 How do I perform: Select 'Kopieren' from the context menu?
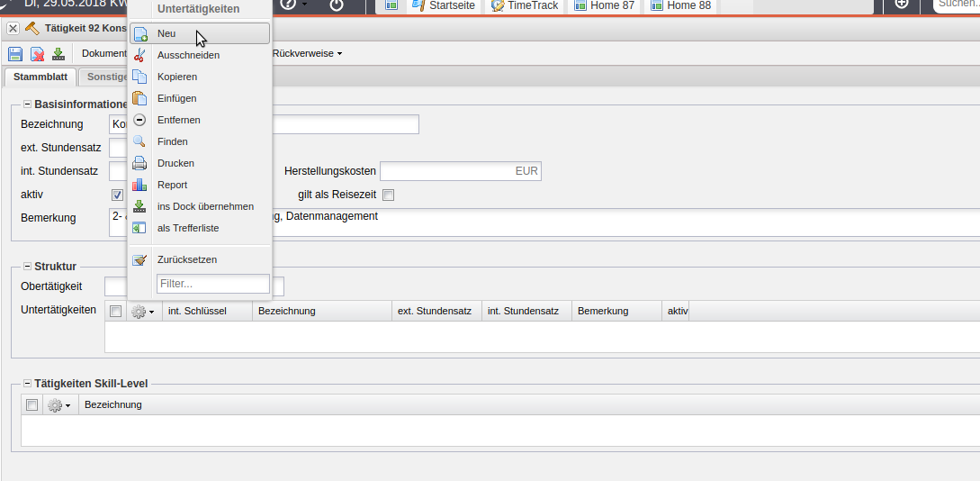[177, 77]
